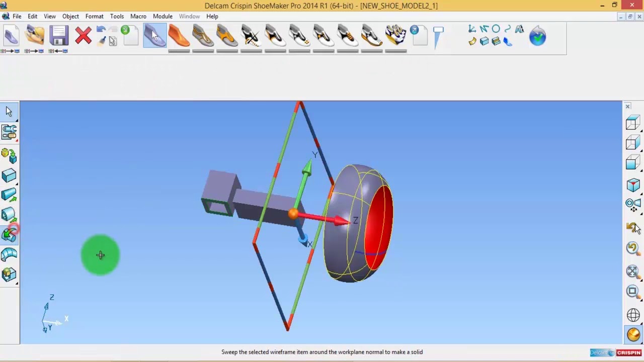The width and height of the screenshot is (644, 362).
Task: Click the new shoe model icon
Action: (x=10, y=36)
